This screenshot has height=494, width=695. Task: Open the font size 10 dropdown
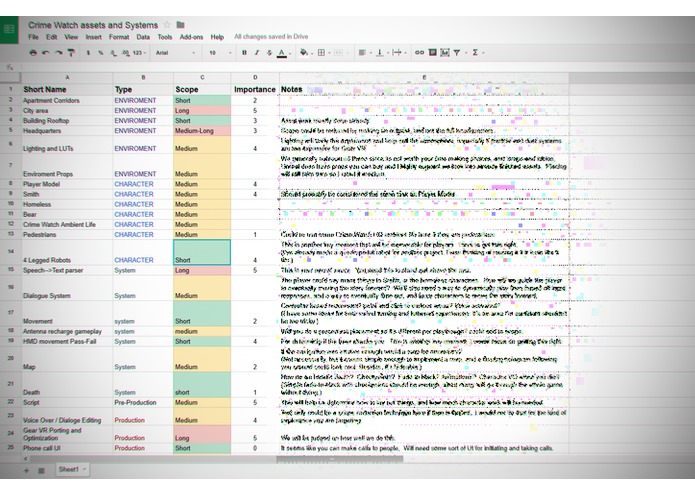[x=220, y=53]
